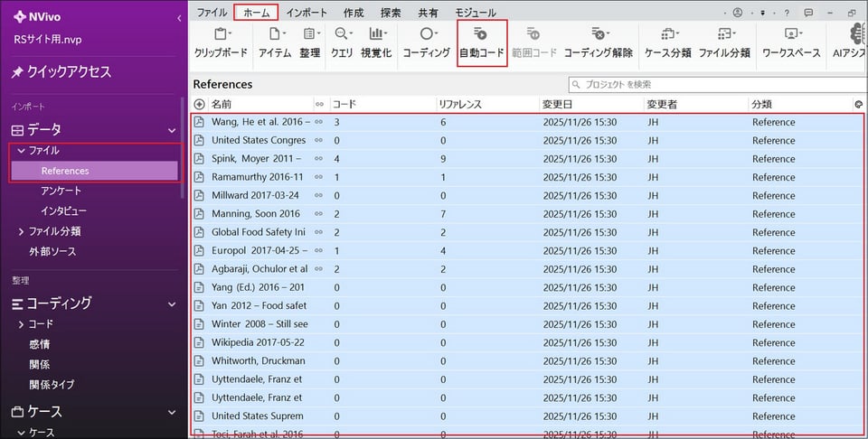
Task: Click the プロジェクトを検索 search field
Action: tap(718, 85)
